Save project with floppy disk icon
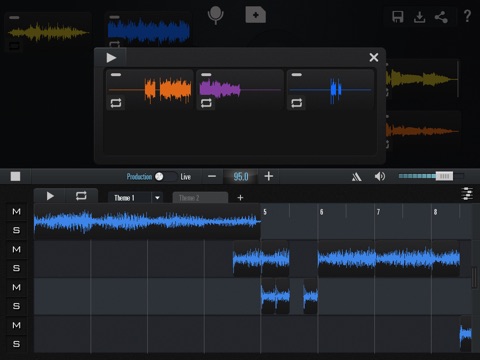Screen dimensions: 480x360 (398, 16)
